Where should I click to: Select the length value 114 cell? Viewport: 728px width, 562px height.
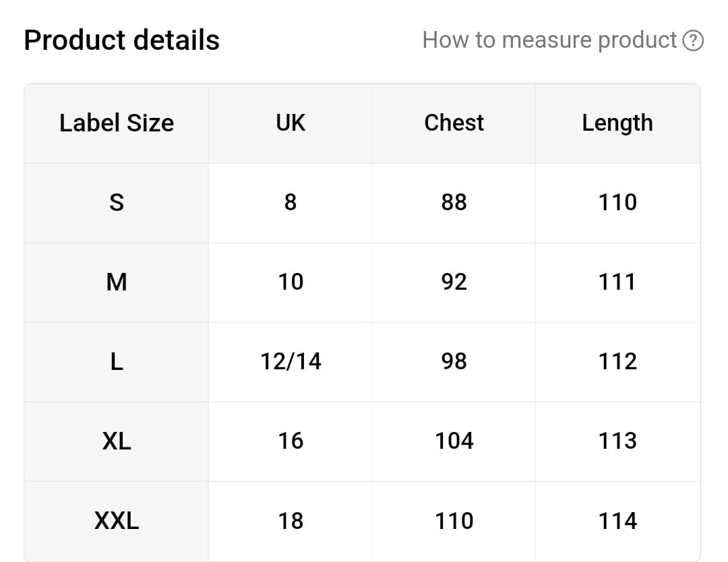(617, 521)
